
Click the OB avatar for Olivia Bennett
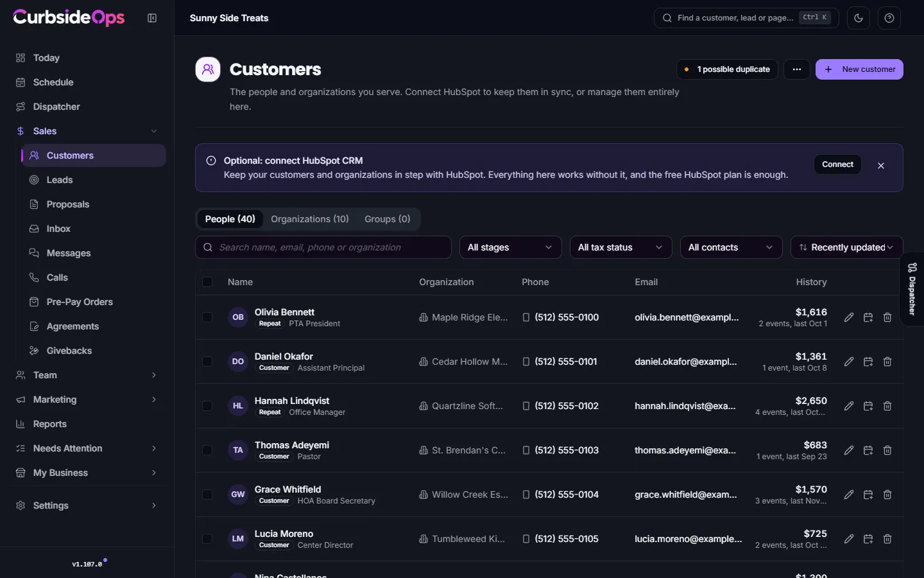(238, 317)
